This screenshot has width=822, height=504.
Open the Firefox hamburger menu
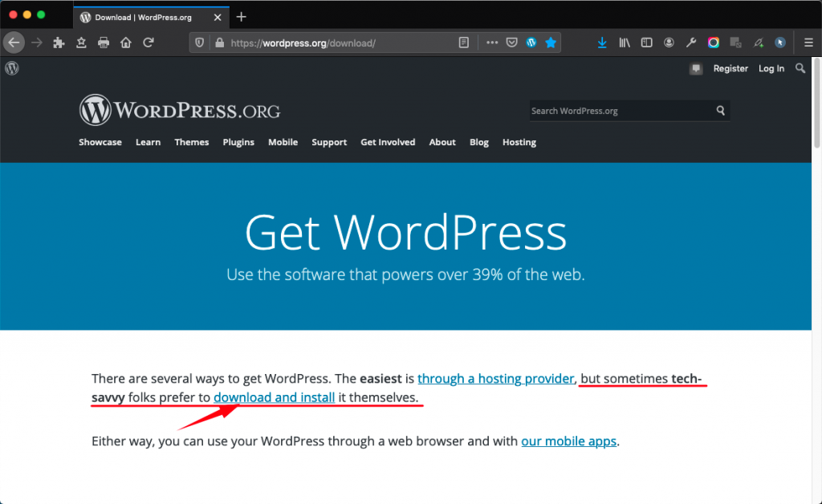tap(808, 43)
